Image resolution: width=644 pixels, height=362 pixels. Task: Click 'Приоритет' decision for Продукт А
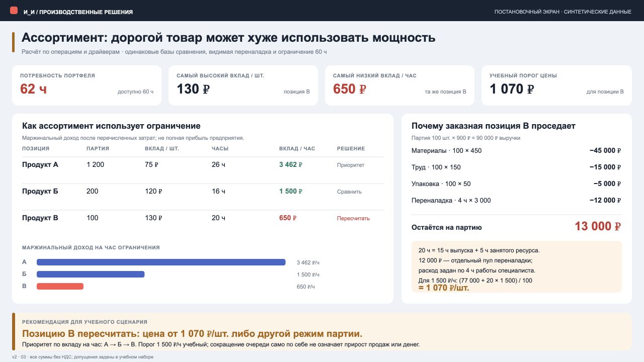pos(351,165)
